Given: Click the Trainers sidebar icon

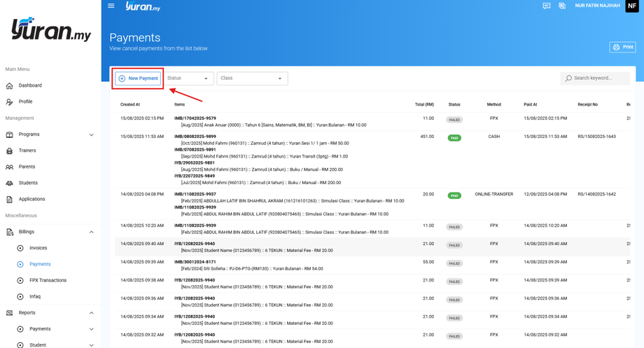Looking at the screenshot, I should pos(10,151).
